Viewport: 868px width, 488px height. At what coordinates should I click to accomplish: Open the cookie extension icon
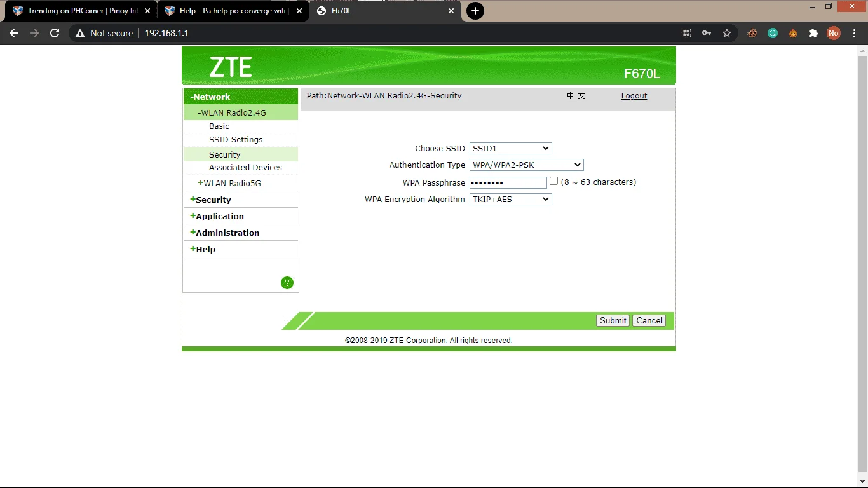tap(752, 33)
